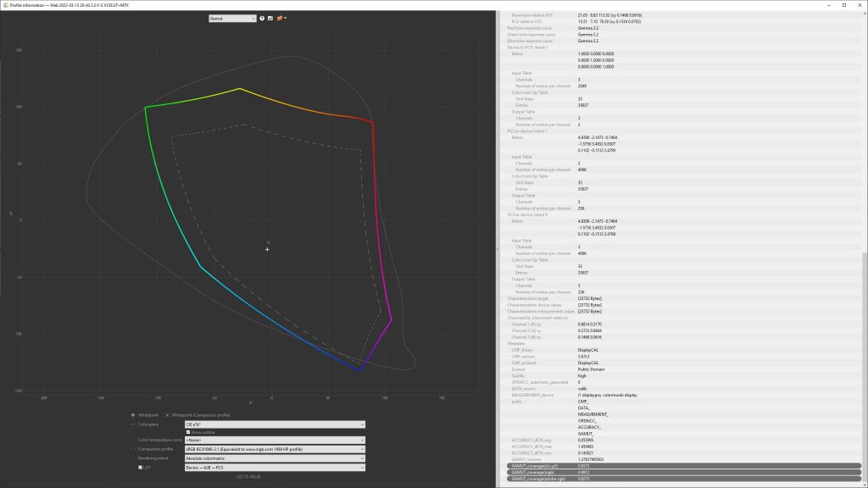The image size is (868, 488).
Task: Toggle the Show outline checkbox
Action: point(188,432)
